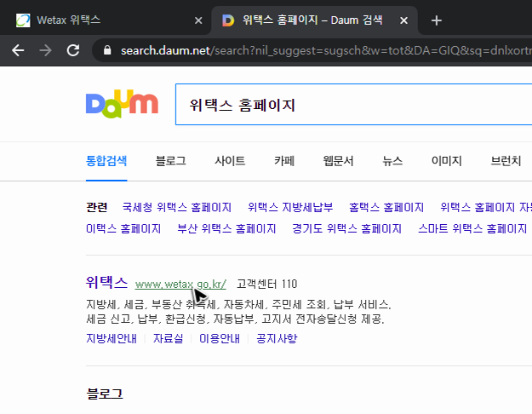
Task: Click the Daum tab favicon
Action: point(228,20)
